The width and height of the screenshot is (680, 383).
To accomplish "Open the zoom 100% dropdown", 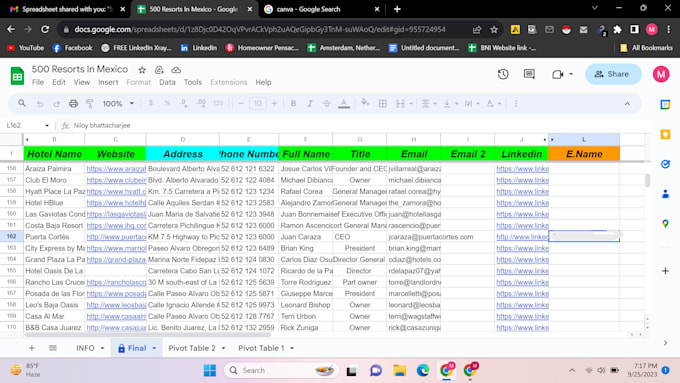I will [118, 103].
